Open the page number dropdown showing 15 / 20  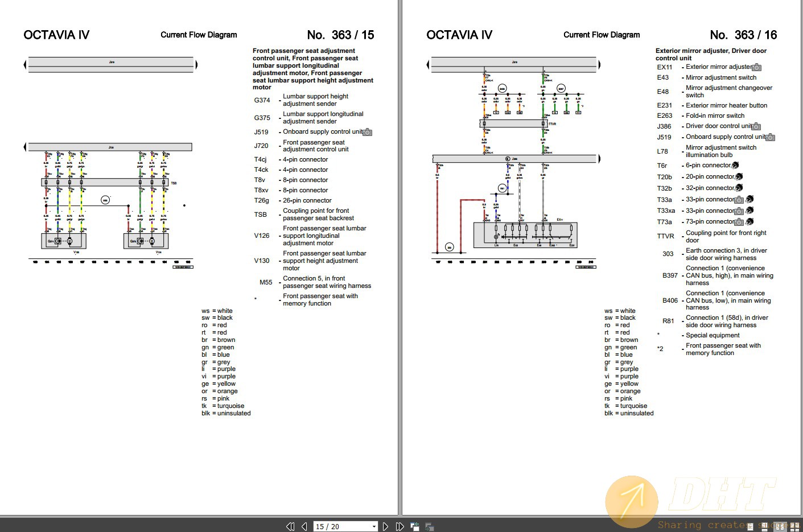tap(374, 526)
